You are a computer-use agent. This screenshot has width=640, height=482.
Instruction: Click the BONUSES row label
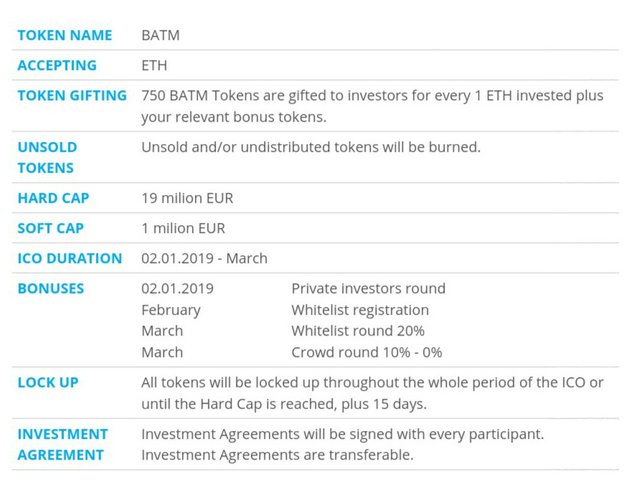(x=51, y=288)
